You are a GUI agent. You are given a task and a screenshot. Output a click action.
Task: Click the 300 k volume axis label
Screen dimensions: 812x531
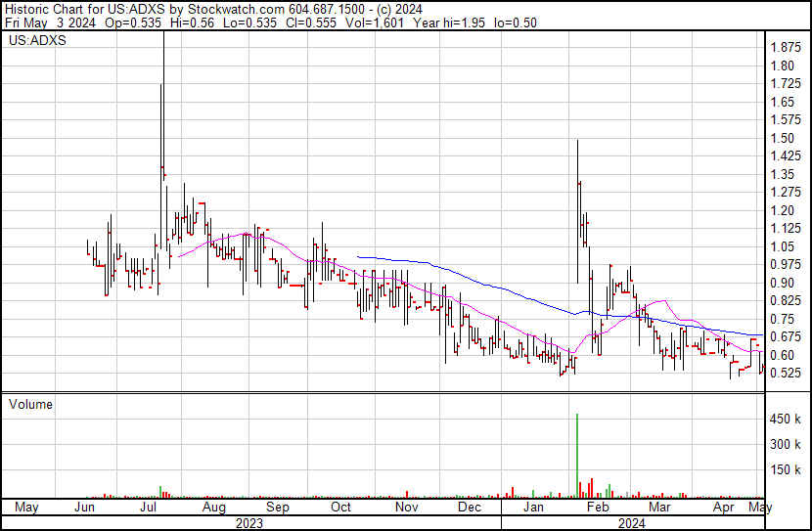tap(786, 445)
